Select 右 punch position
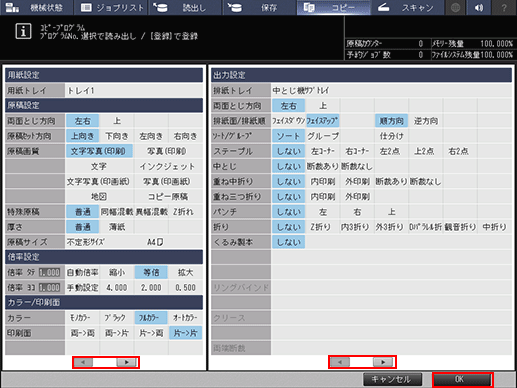This screenshot has width=517, height=388. [357, 212]
